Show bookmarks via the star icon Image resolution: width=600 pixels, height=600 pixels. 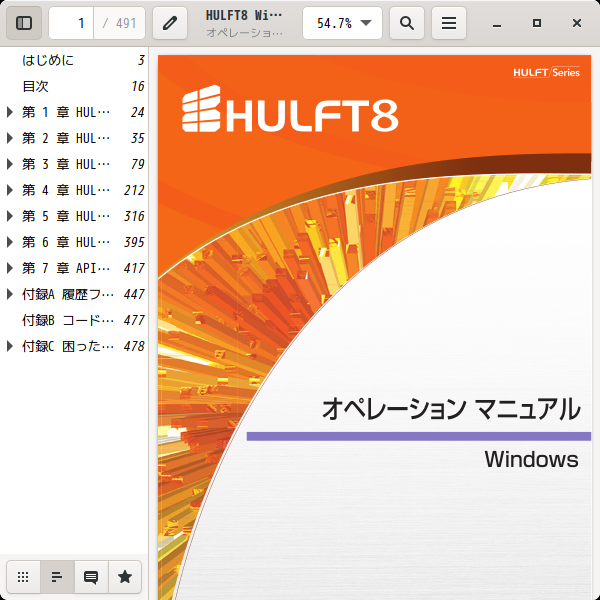(x=125, y=577)
